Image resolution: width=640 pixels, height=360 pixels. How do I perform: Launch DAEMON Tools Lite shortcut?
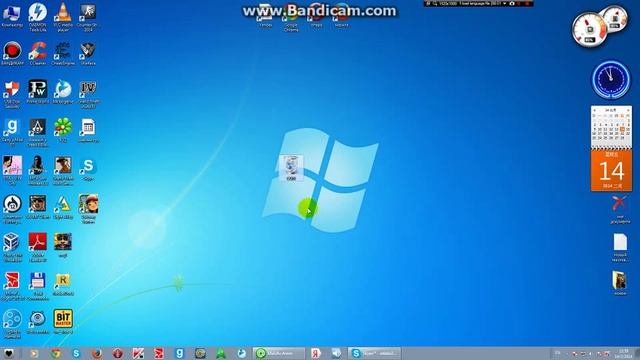coord(38,16)
